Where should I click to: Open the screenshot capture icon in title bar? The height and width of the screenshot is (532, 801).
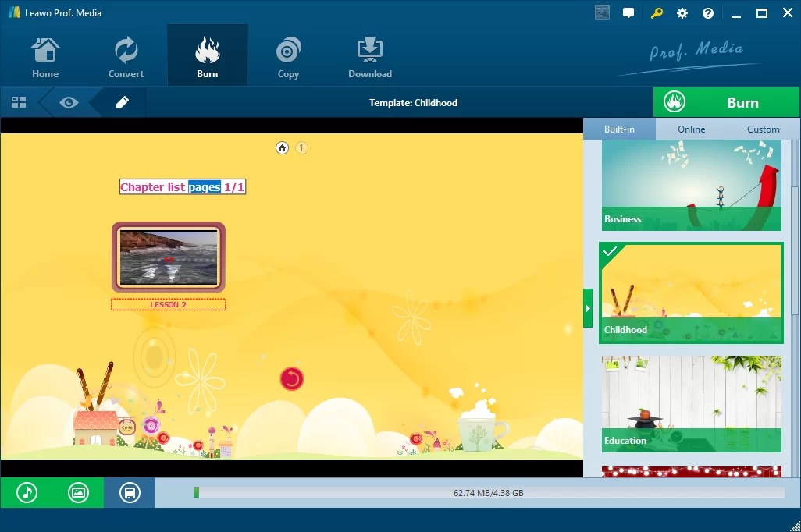(602, 12)
